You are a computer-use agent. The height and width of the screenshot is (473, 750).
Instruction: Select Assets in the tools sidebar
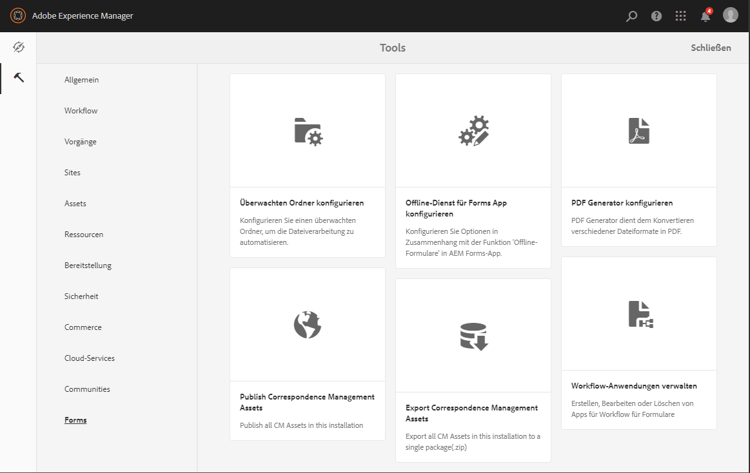tap(75, 204)
